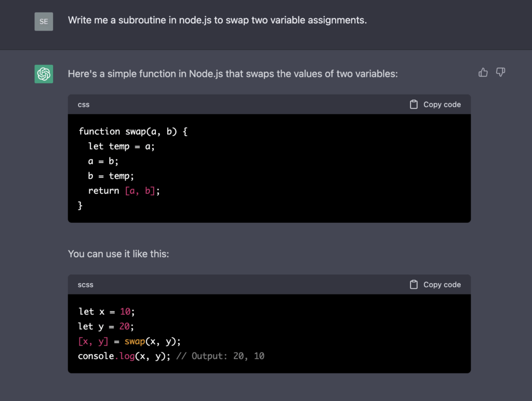Click the "[x, y] = swap(x, y);" line
Image resolution: width=532 pixels, height=401 pixels.
129,341
